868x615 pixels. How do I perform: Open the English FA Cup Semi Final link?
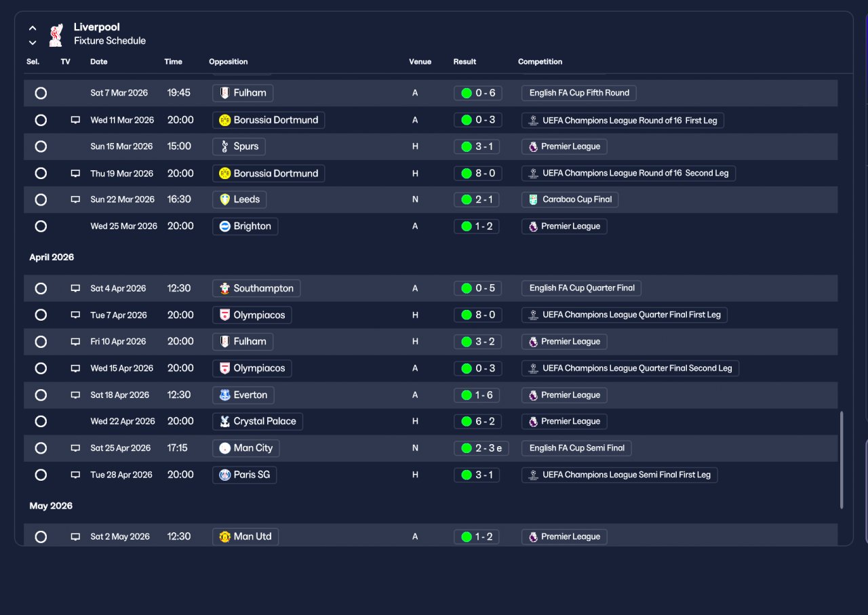click(577, 448)
